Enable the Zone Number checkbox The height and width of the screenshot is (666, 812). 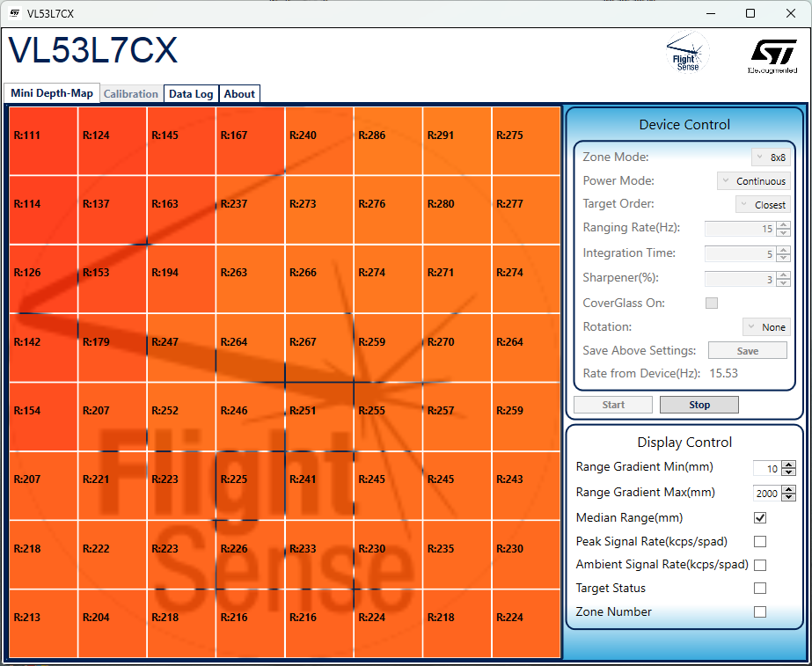click(x=760, y=611)
